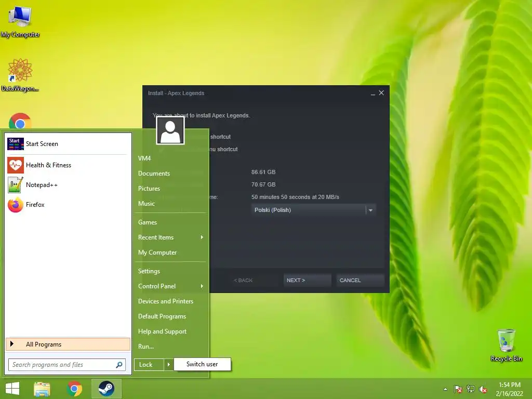
Task: Open Chrome from the taskbar
Action: pos(75,389)
